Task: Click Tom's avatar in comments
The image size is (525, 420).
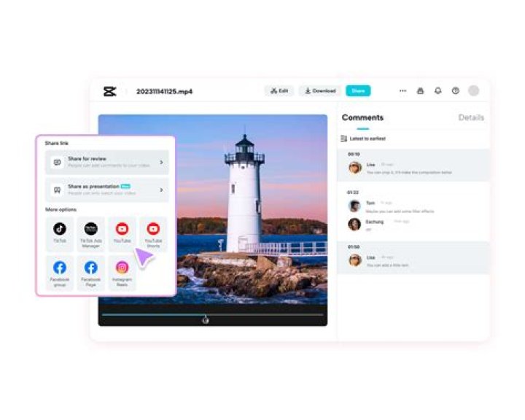Action: [x=354, y=206]
